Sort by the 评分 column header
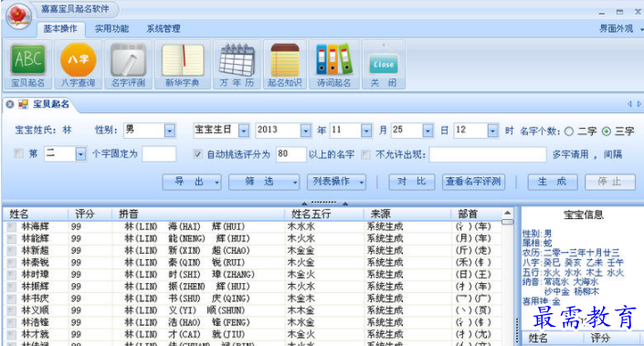Screen dimensions: 644x346 point(90,214)
